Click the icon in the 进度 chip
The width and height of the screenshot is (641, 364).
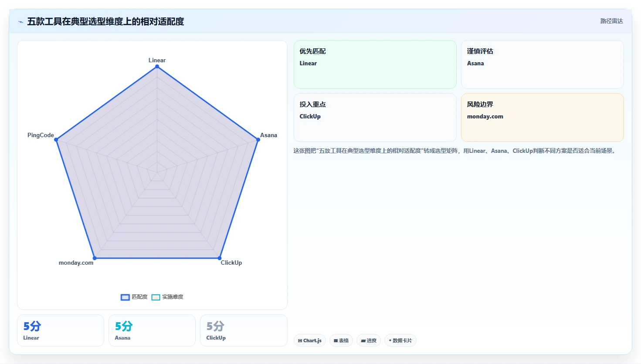point(363,341)
